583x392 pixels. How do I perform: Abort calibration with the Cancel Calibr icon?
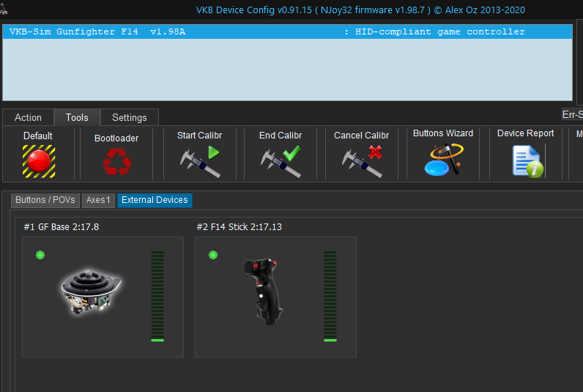pos(362,161)
